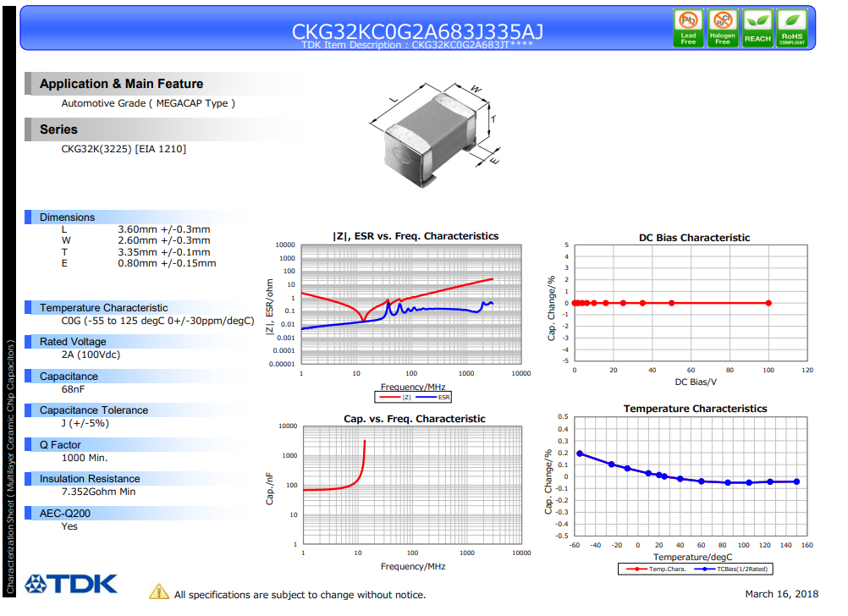Click the Dimensions section heading
The width and height of the screenshot is (848, 616).
(67, 217)
